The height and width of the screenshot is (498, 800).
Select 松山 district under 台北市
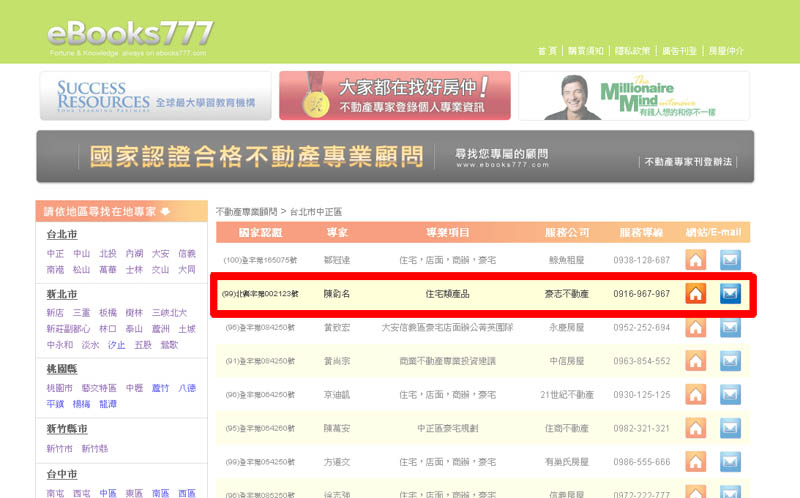[82, 269]
